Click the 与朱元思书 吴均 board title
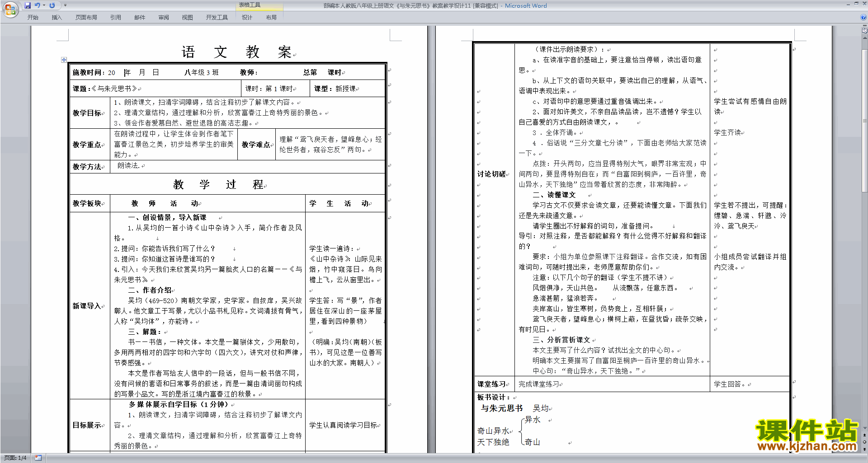Image resolution: width=868 pixels, height=463 pixels. (515, 408)
